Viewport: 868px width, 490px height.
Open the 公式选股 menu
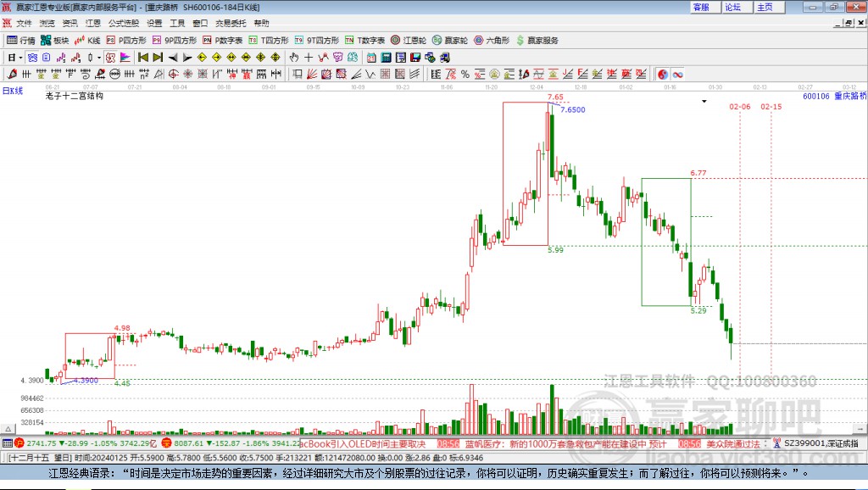tap(124, 23)
